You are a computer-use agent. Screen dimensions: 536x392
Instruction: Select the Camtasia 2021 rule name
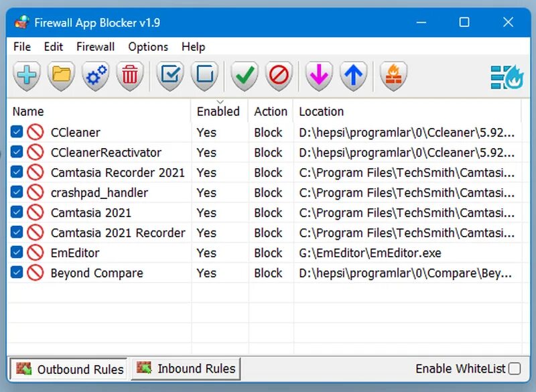(x=91, y=213)
